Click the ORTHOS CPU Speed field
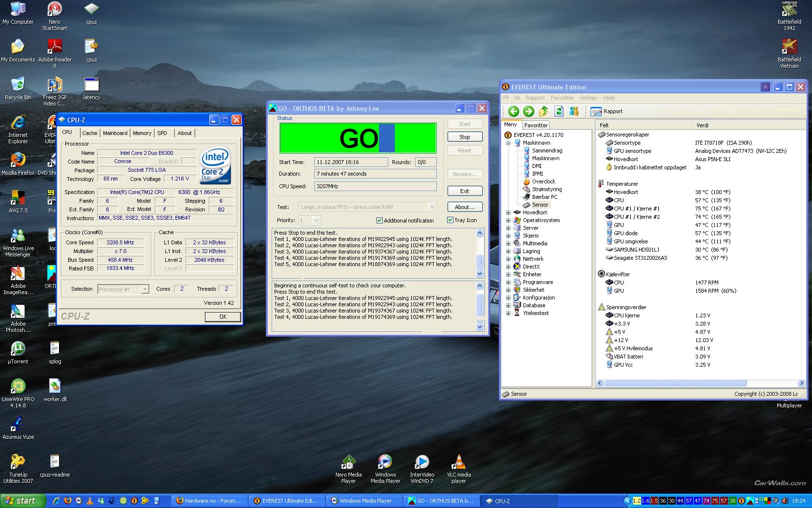The width and height of the screenshot is (812, 508). 375,186
